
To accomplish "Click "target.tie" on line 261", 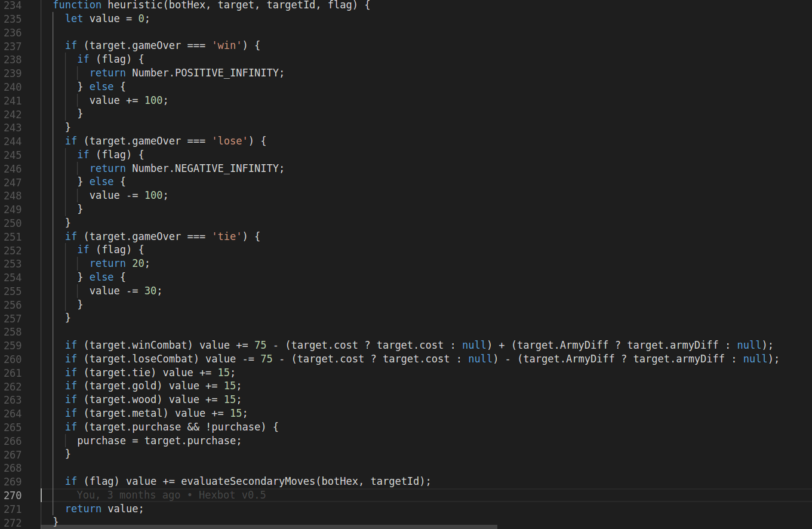I will (x=120, y=373).
